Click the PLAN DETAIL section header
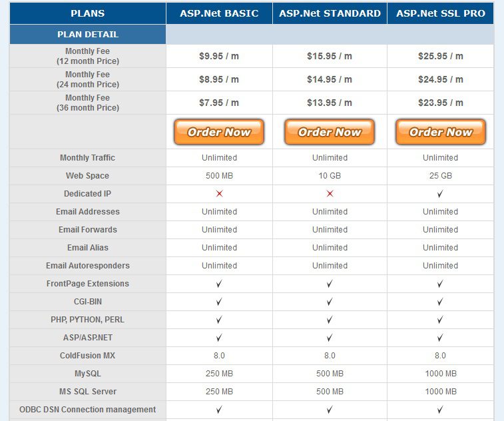This screenshot has width=504, height=421. coord(88,35)
